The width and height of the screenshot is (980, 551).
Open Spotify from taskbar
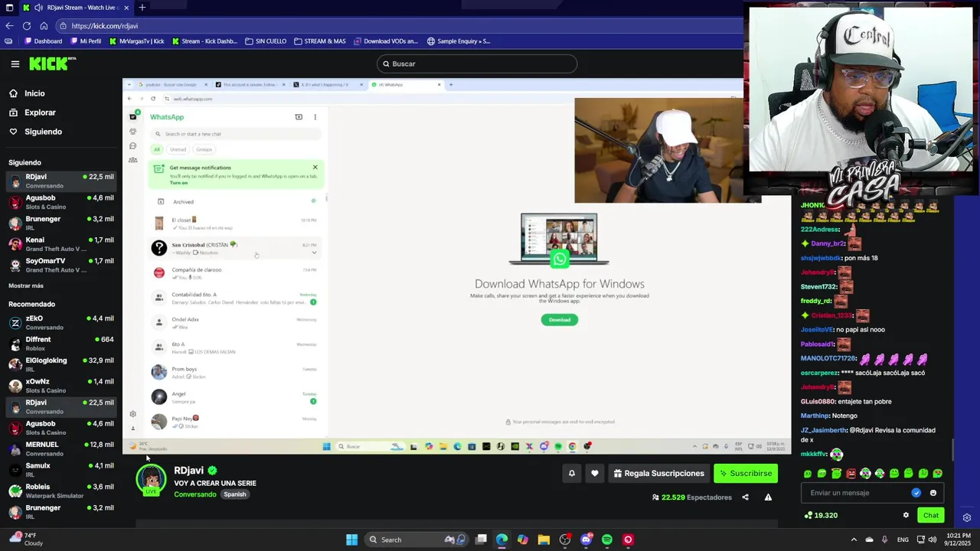(607, 540)
